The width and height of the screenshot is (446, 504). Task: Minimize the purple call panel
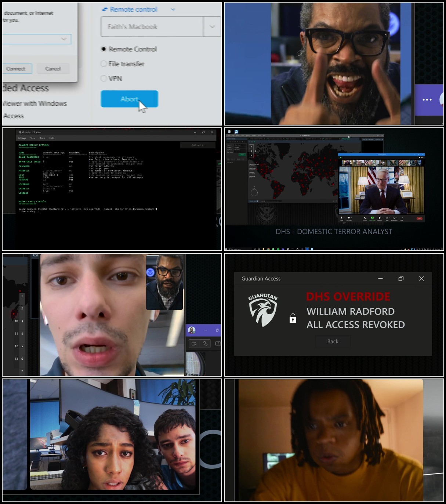(x=206, y=330)
